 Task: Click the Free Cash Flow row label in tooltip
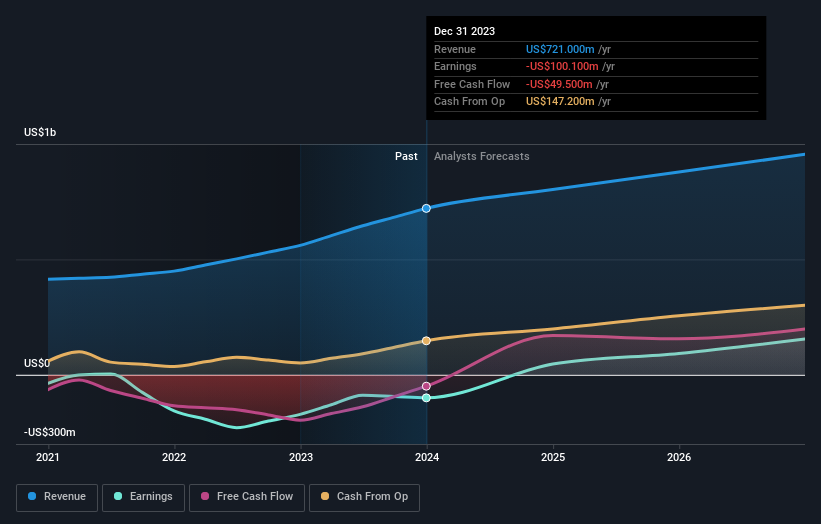472,84
